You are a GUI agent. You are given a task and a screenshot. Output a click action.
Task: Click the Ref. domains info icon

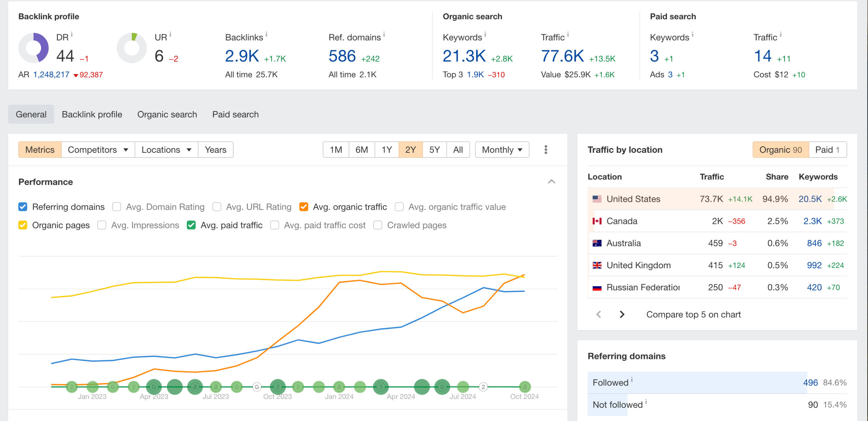(384, 34)
